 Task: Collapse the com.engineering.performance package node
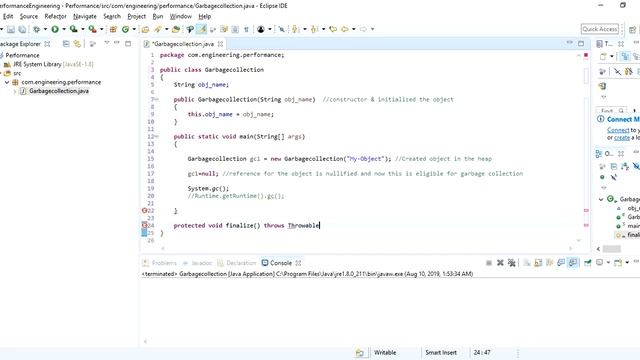pyautogui.click(x=7, y=82)
